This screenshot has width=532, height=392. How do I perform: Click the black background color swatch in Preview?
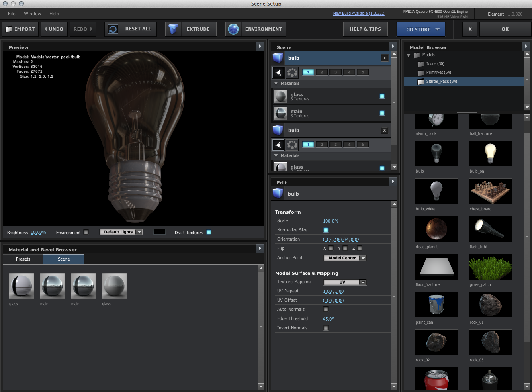pos(160,232)
